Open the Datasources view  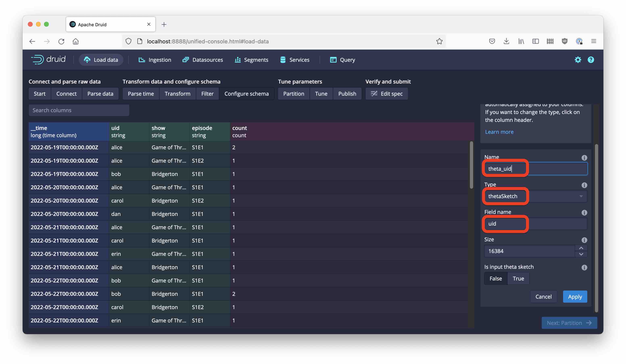(x=203, y=60)
